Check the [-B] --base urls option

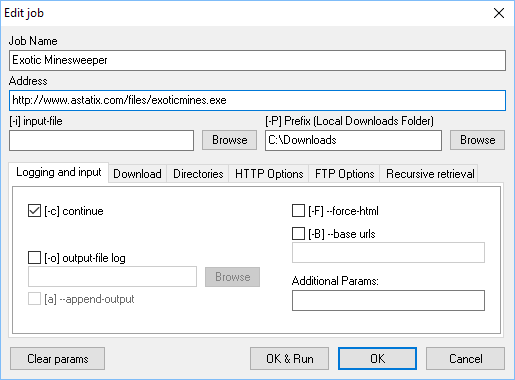coord(298,234)
